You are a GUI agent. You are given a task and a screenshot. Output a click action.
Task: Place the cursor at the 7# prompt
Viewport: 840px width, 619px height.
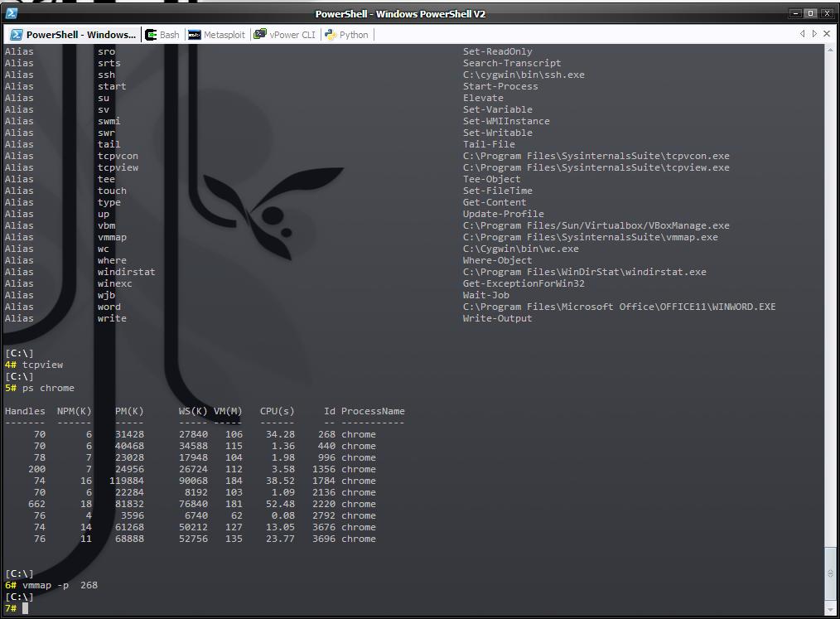pos(27,608)
